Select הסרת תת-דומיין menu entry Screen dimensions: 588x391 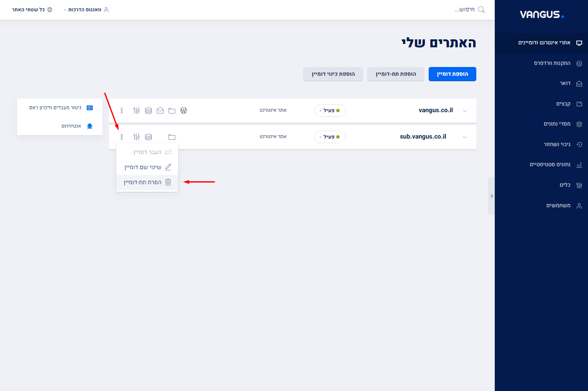tap(147, 182)
